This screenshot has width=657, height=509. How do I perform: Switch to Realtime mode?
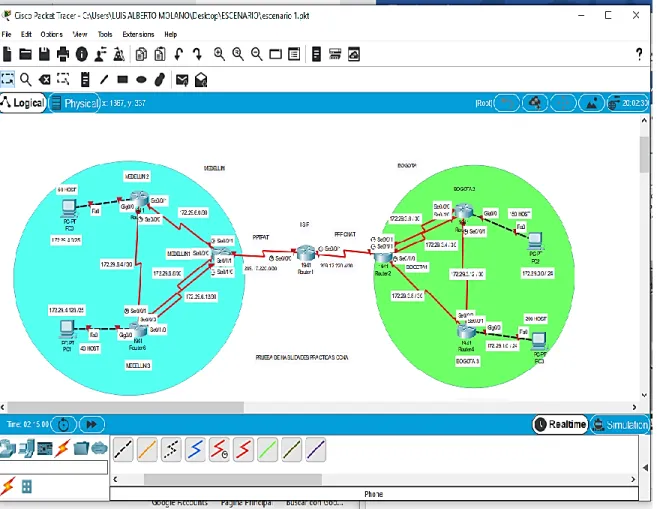[x=560, y=424]
